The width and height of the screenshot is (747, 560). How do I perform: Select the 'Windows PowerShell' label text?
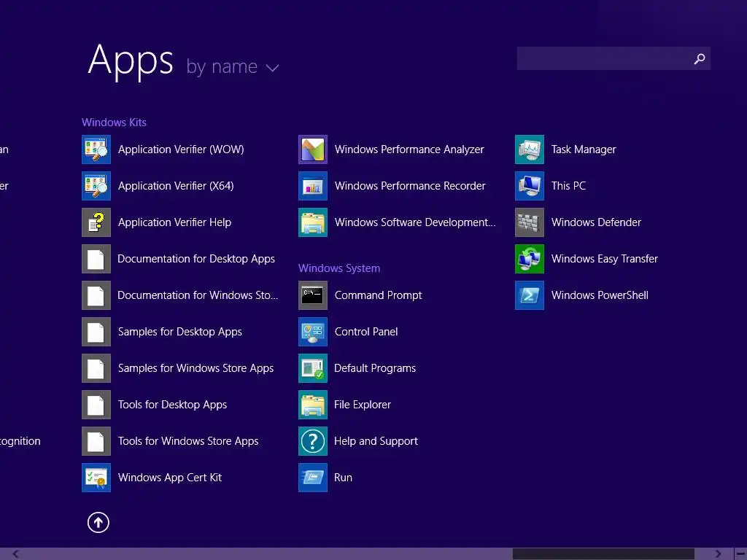click(600, 295)
